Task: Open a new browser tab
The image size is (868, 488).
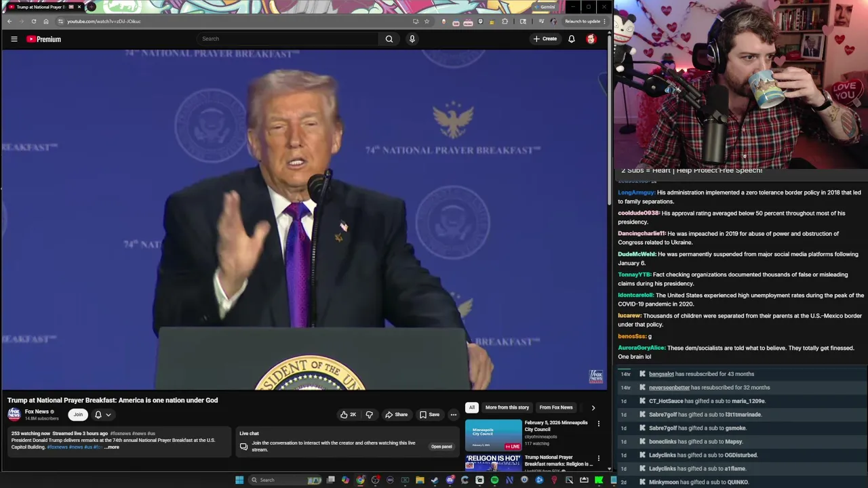Action: pos(92,7)
